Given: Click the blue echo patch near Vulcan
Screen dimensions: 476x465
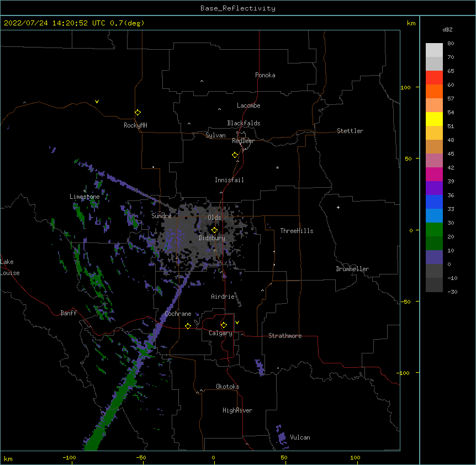Looking at the screenshot, I should (282, 437).
